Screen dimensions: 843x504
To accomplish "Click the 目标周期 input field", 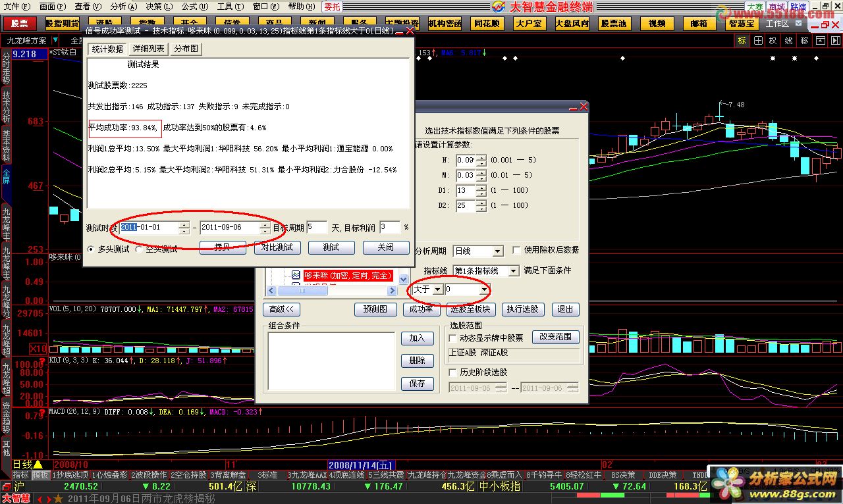I will (x=317, y=228).
